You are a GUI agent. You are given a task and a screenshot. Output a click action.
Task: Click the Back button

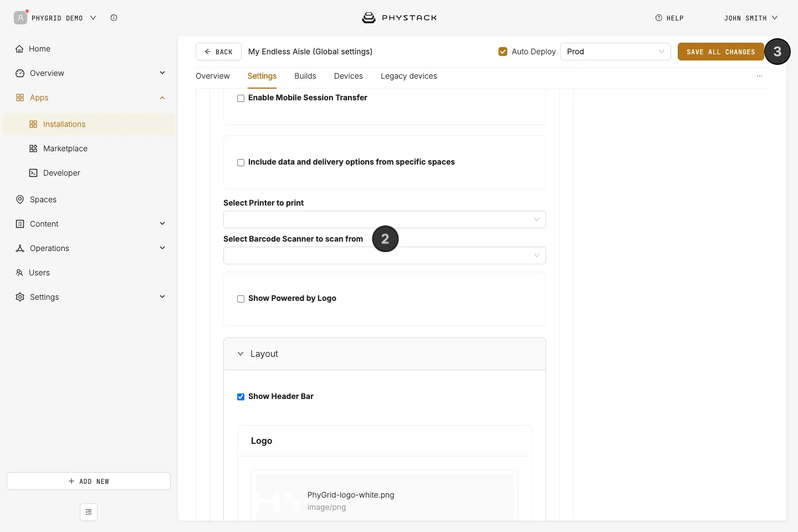tap(218, 52)
